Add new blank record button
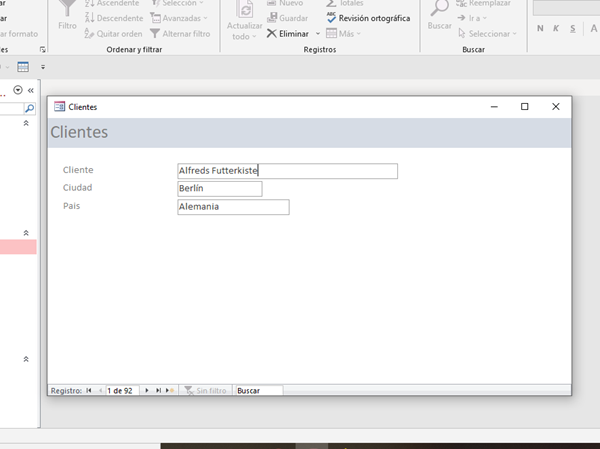Image resolution: width=600 pixels, height=449 pixels. [170, 390]
